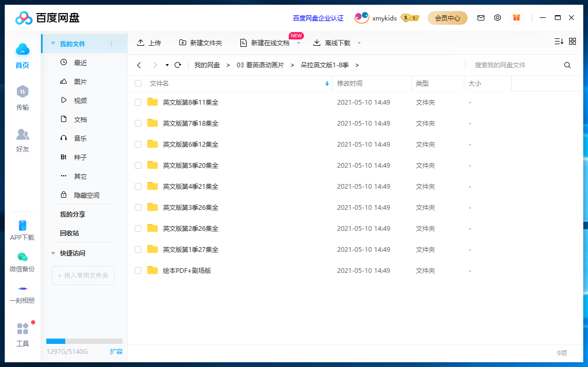Open 回收站 recycle bin
This screenshot has height=367, width=588.
pos(69,233)
